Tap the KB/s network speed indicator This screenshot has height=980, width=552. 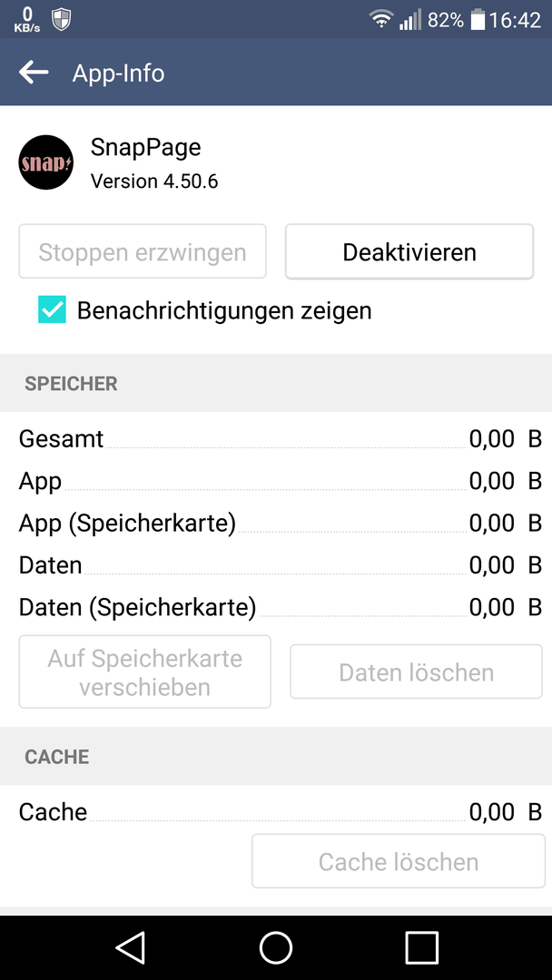tap(27, 19)
